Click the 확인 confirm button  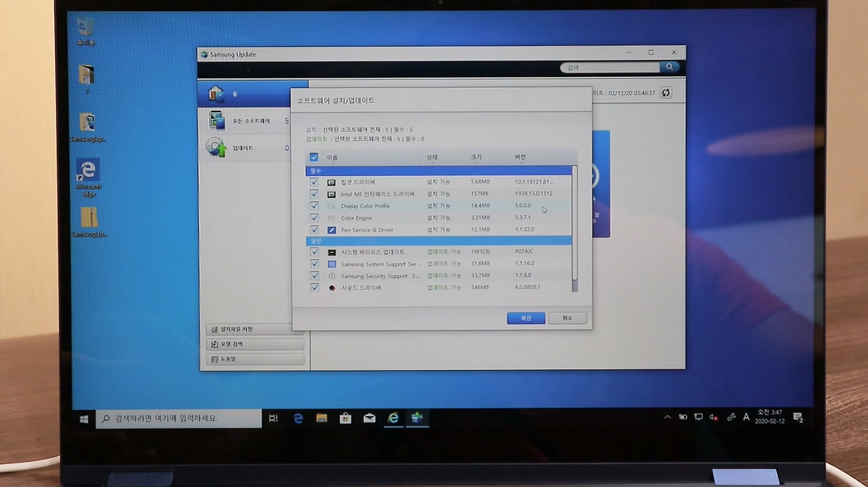tap(526, 318)
